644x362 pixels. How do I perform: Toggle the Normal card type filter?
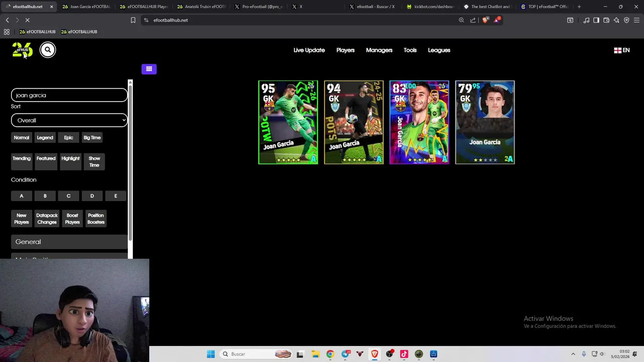[22, 138]
